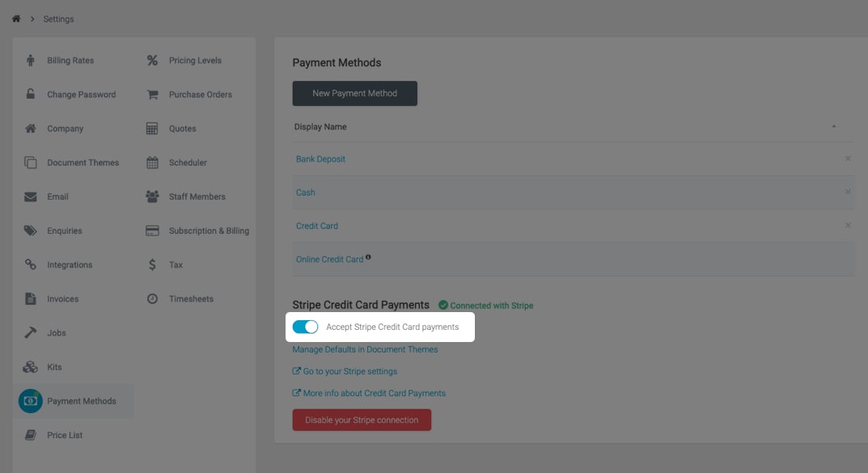The image size is (868, 473).
Task: Open Scheduler using the calendar icon
Action: pyautogui.click(x=152, y=163)
